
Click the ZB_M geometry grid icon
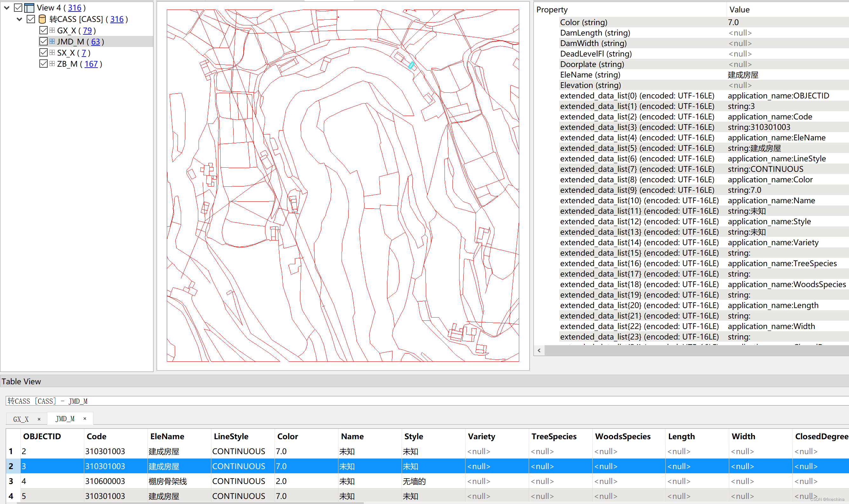[x=52, y=64]
